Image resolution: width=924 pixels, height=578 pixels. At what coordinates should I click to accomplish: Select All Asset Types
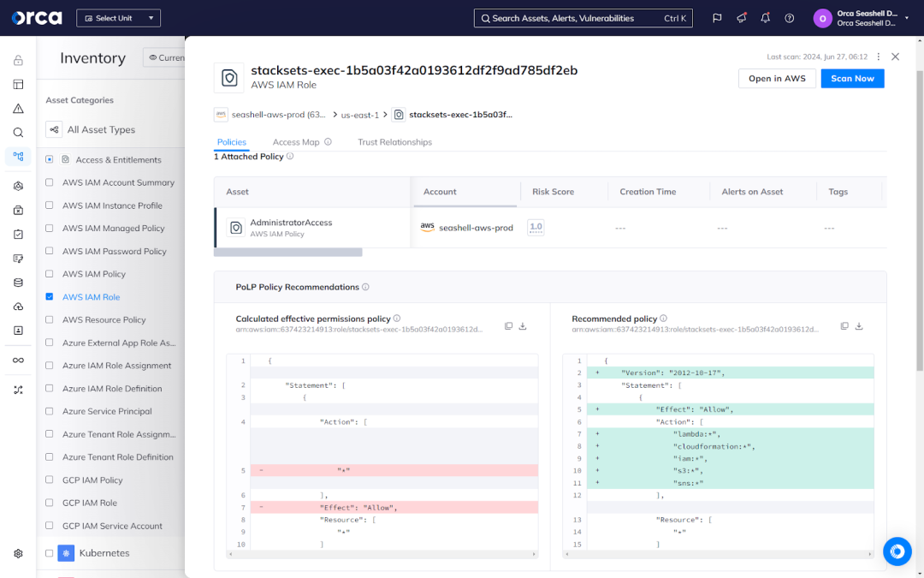pyautogui.click(x=101, y=130)
